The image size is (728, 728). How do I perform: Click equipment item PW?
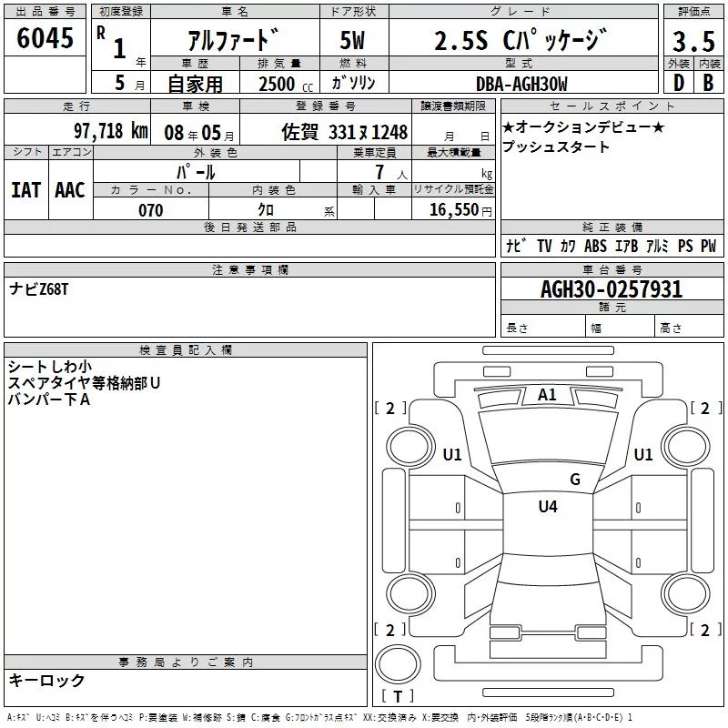point(709,246)
